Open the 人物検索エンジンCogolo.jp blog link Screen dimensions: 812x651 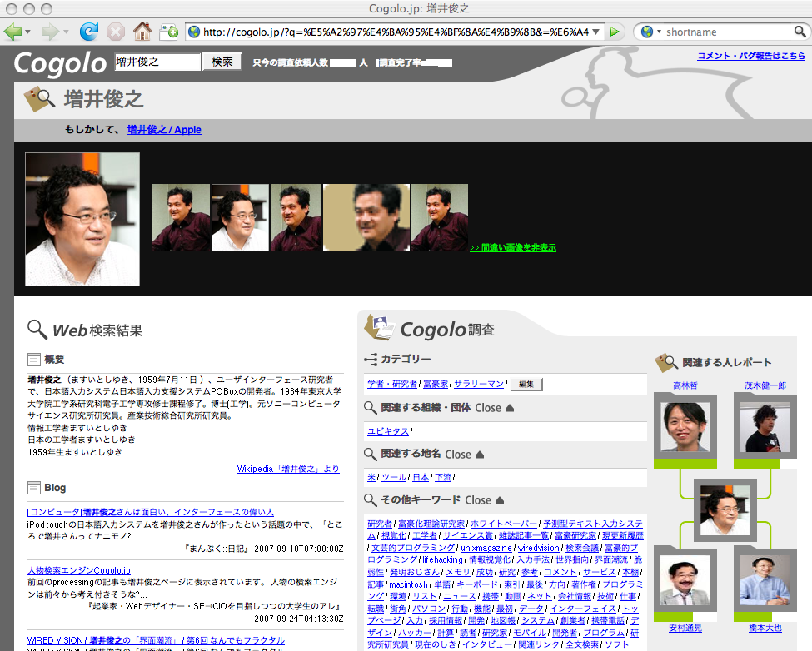(x=79, y=570)
